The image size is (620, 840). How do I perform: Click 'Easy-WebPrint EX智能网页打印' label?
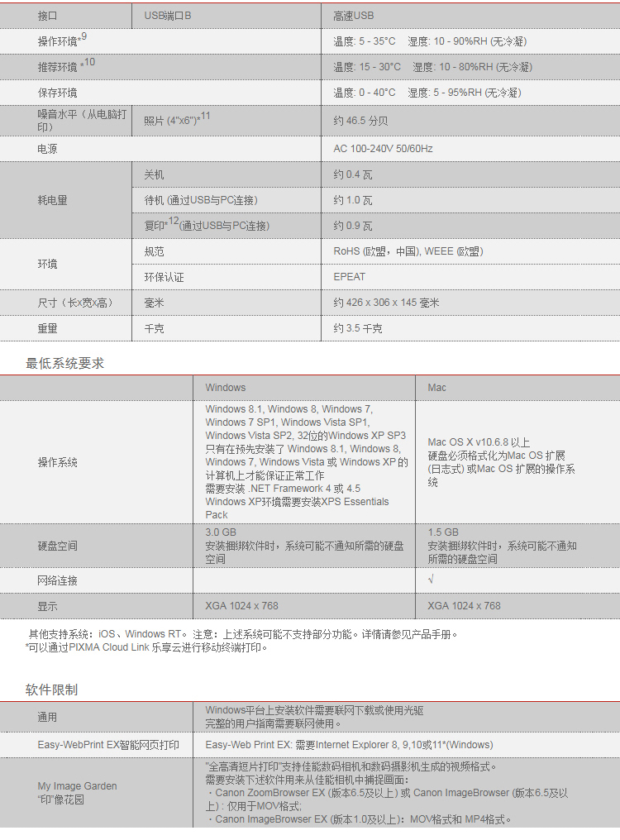pyautogui.click(x=108, y=746)
